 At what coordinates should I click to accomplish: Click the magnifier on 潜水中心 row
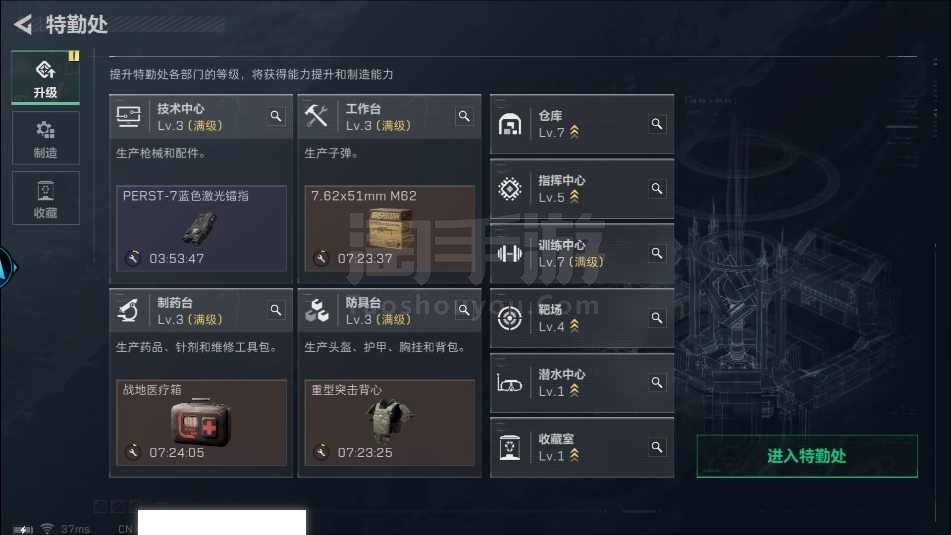pos(657,383)
